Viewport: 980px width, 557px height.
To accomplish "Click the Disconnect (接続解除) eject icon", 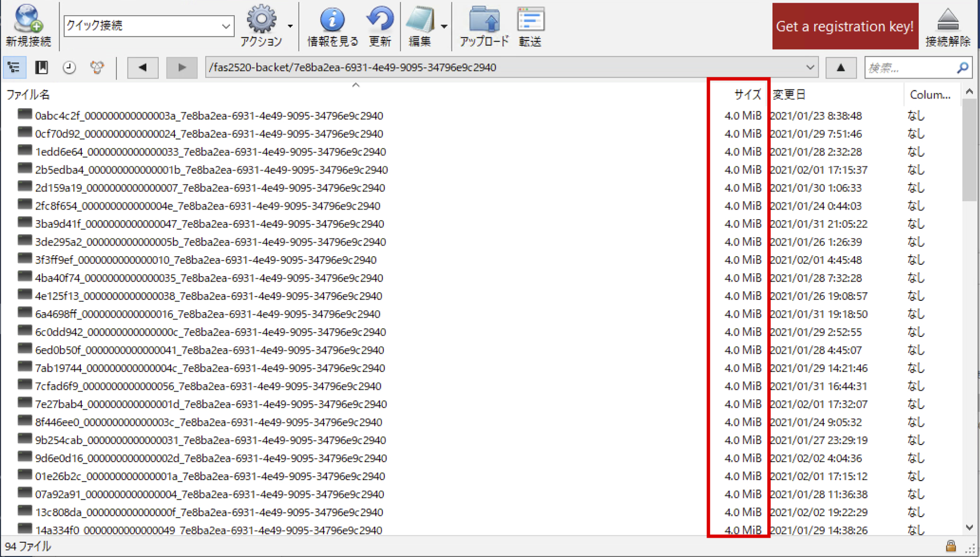I will tap(948, 19).
